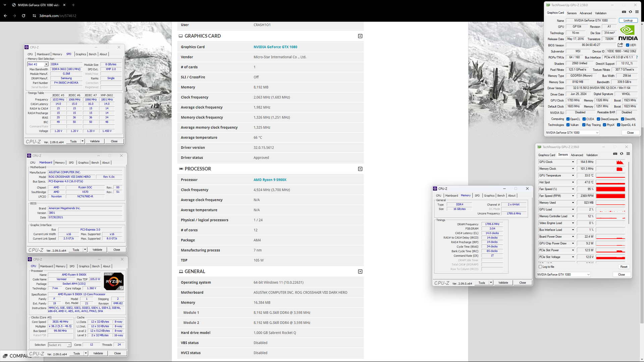Screen dimensions: 644x362
Task: Toggle the Ray Tracing checkbox
Action: point(584,125)
